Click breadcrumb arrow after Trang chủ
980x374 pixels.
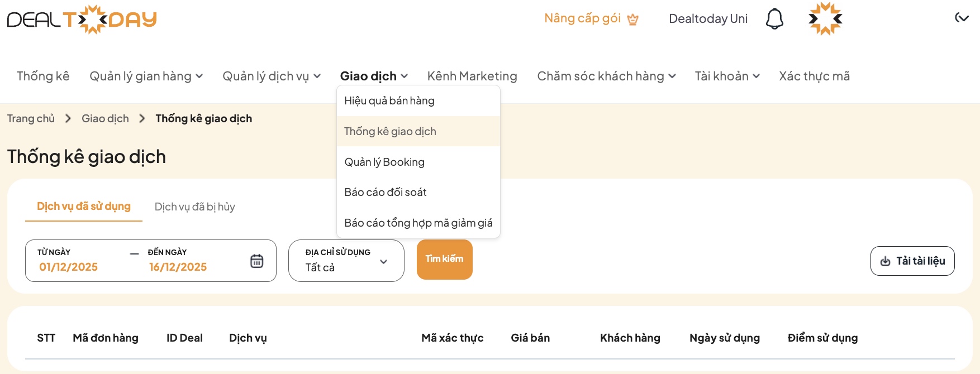point(68,118)
